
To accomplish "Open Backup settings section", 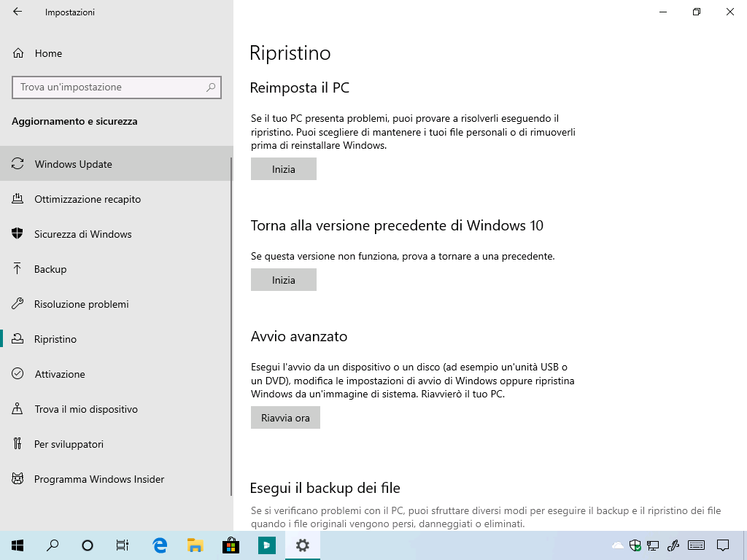I will [115, 269].
